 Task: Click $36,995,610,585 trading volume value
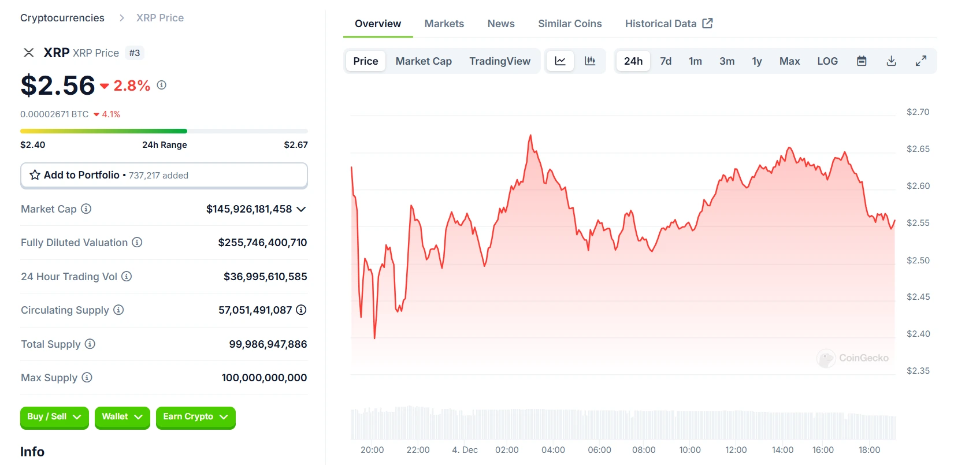(x=265, y=277)
